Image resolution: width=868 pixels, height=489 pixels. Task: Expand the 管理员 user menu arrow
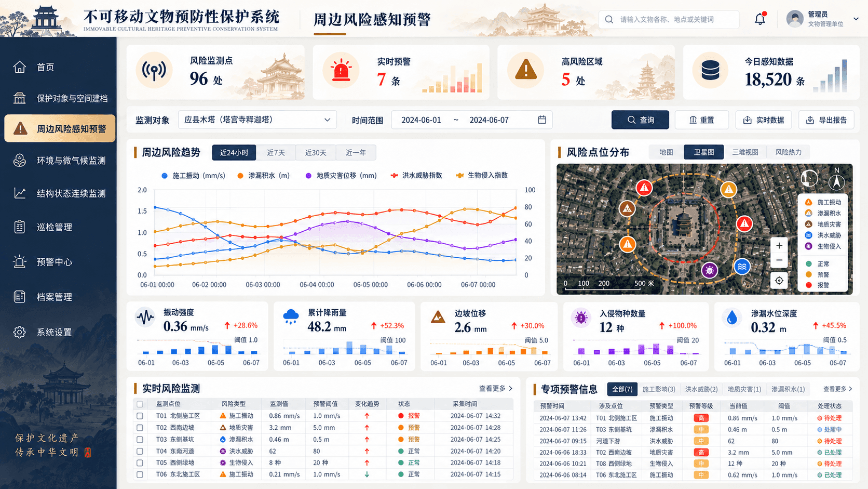point(856,19)
